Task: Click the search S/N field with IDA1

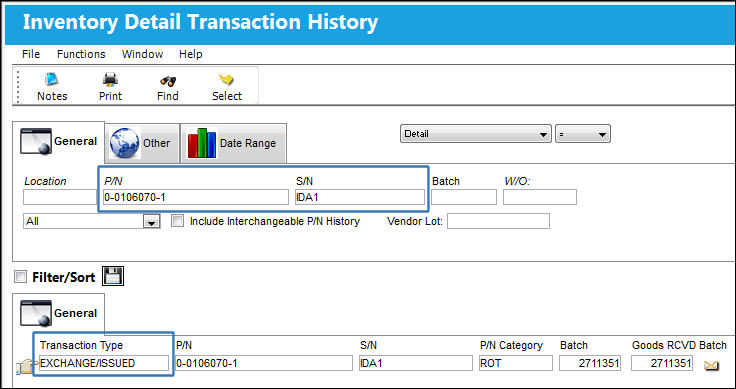Action: tap(360, 197)
